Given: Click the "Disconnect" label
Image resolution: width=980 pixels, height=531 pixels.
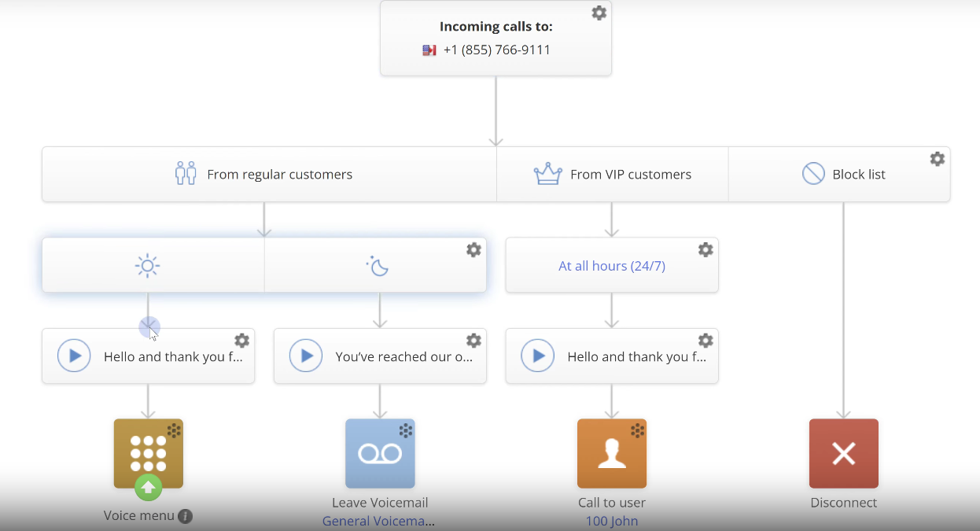Looking at the screenshot, I should click(844, 503).
